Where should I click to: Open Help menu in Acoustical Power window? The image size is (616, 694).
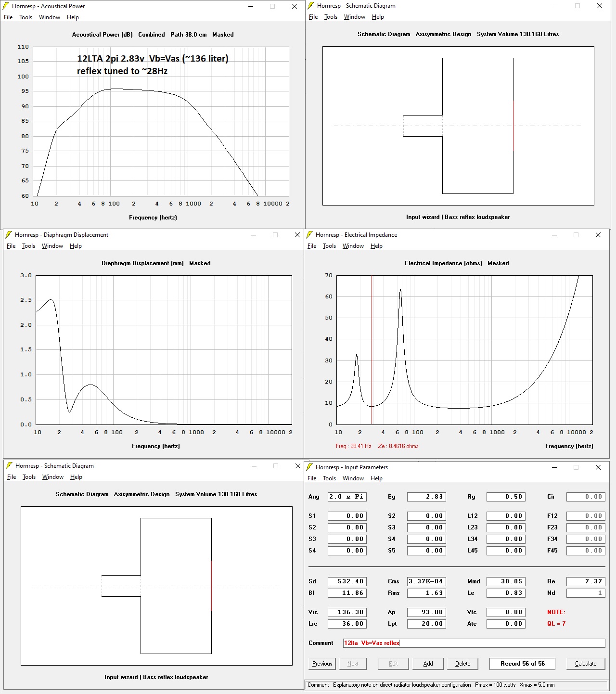coord(73,17)
